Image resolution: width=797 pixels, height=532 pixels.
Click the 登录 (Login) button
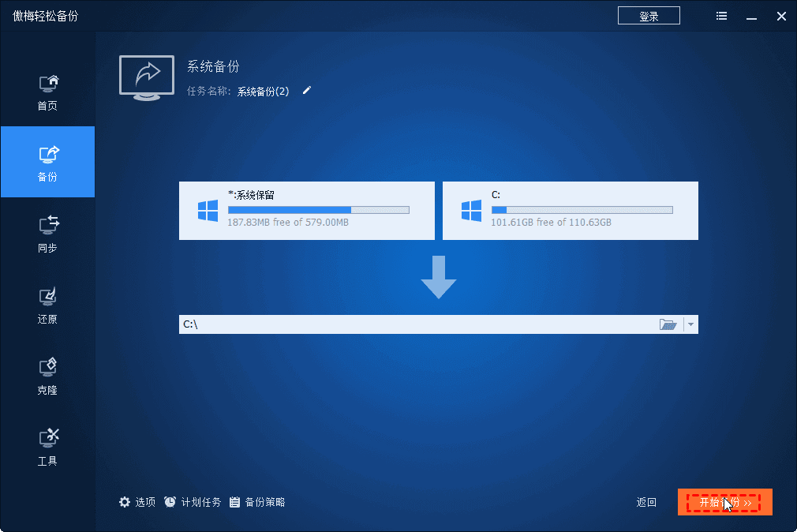pyautogui.click(x=649, y=15)
